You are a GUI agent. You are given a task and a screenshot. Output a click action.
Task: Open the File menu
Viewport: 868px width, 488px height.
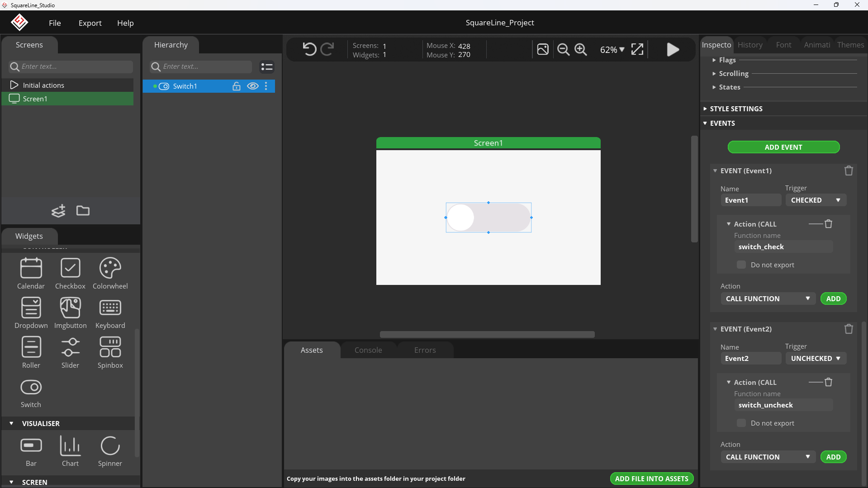pyautogui.click(x=55, y=23)
